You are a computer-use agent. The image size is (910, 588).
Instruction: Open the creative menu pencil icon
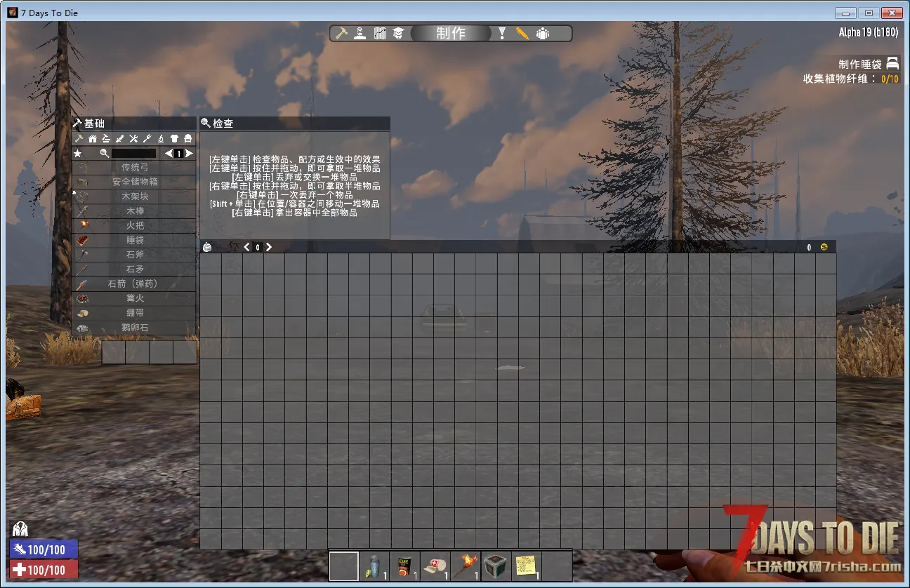click(522, 33)
